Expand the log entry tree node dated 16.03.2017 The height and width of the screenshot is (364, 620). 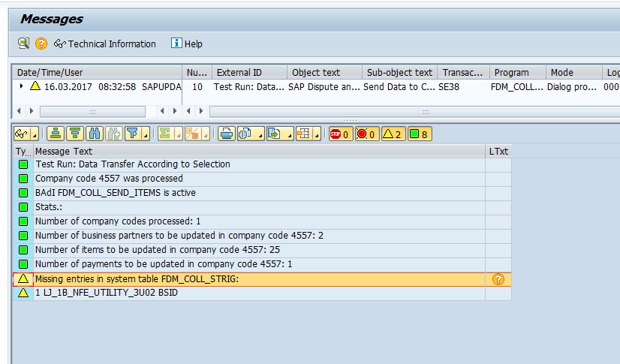(21, 86)
